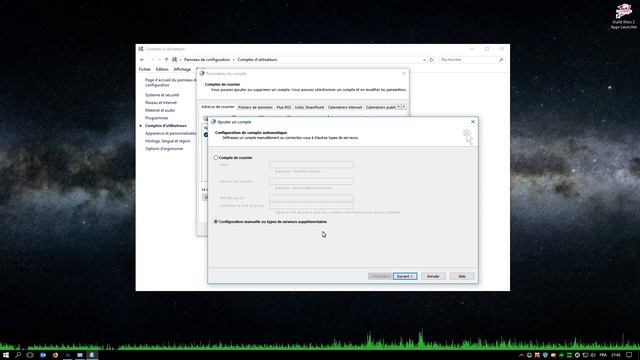Open "Page d'accueil du panneau de configuration" link
The height and width of the screenshot is (360, 640).
point(171,82)
